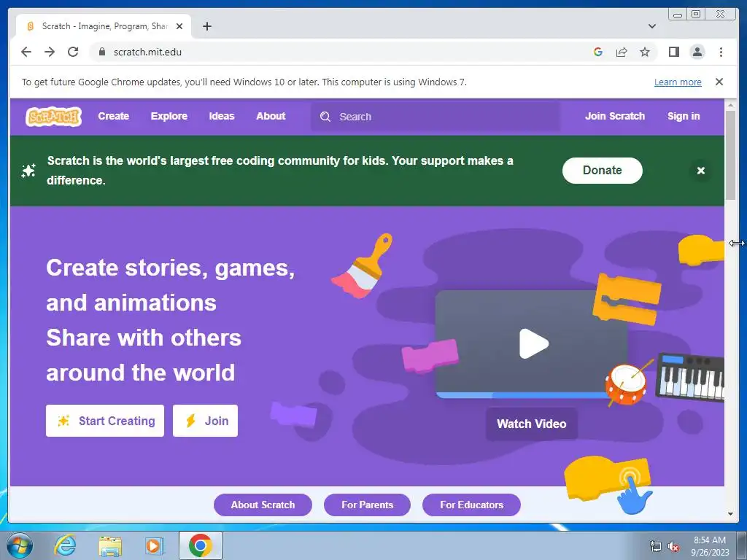Focus the Scratch Search field
Image resolution: width=747 pixels, height=560 pixels.
pyautogui.click(x=436, y=117)
